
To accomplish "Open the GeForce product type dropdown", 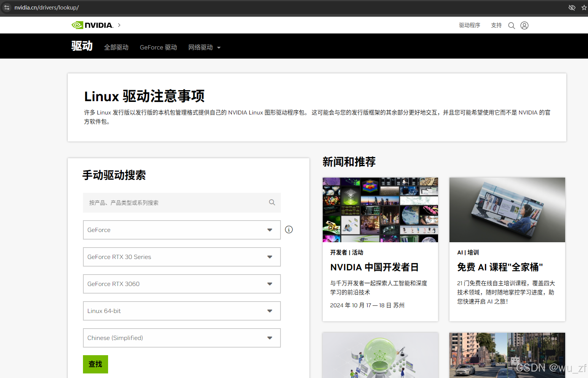I will (x=269, y=230).
